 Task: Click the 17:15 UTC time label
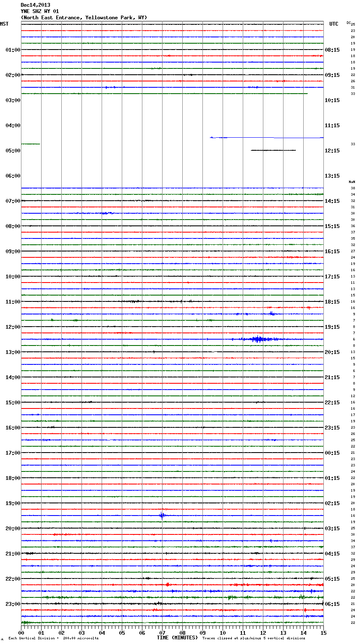pyautogui.click(x=332, y=277)
